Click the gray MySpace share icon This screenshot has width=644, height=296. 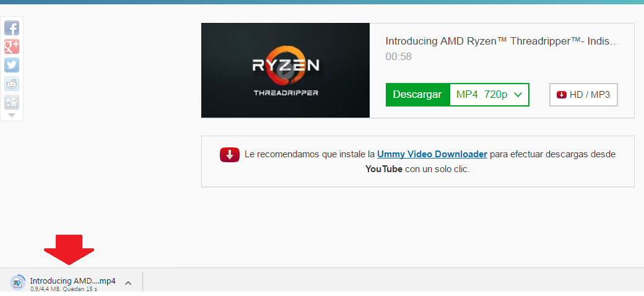pos(12,102)
